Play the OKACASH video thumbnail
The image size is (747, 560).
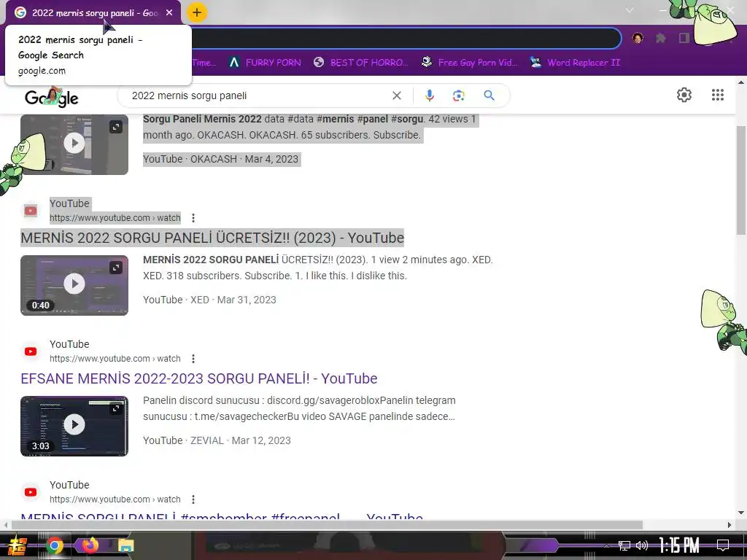pos(74,143)
